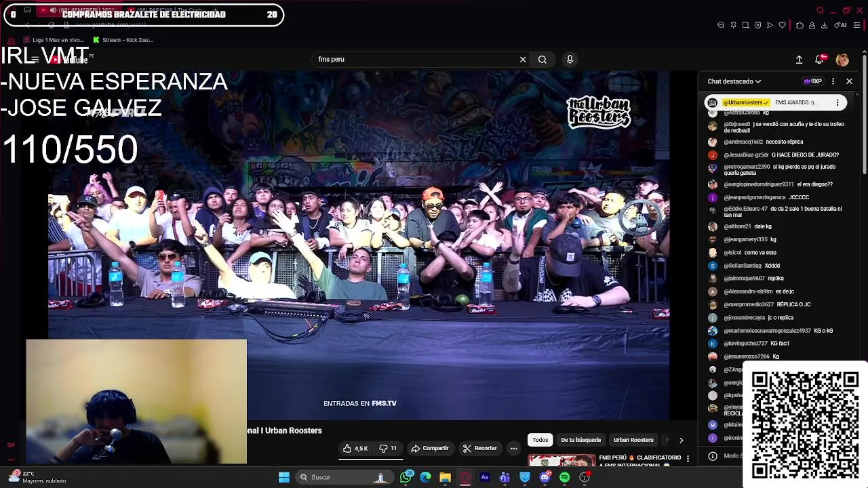Open File Explorer from taskbar
868x488 pixels.
click(445, 477)
